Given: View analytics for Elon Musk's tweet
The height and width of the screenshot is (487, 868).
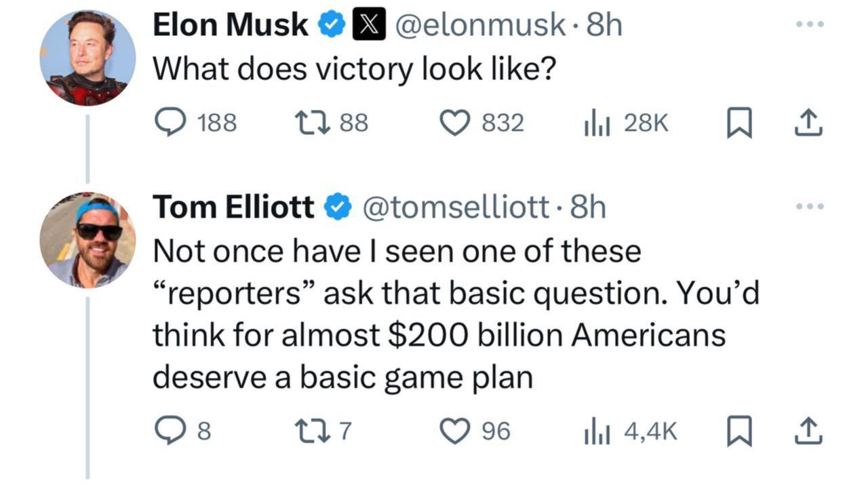Looking at the screenshot, I should [x=594, y=123].
